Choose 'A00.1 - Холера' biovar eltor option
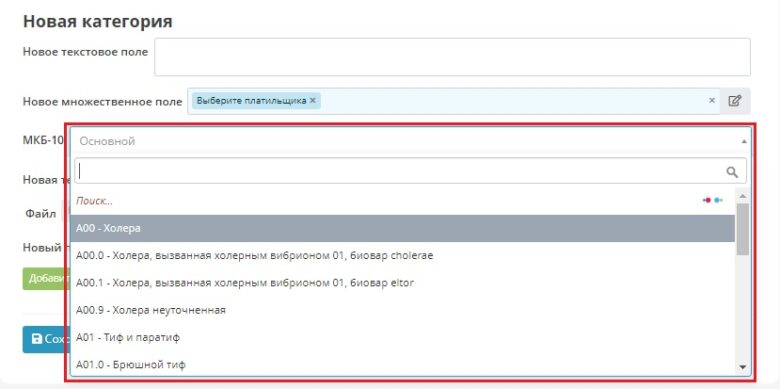The image size is (780, 389). (x=402, y=283)
